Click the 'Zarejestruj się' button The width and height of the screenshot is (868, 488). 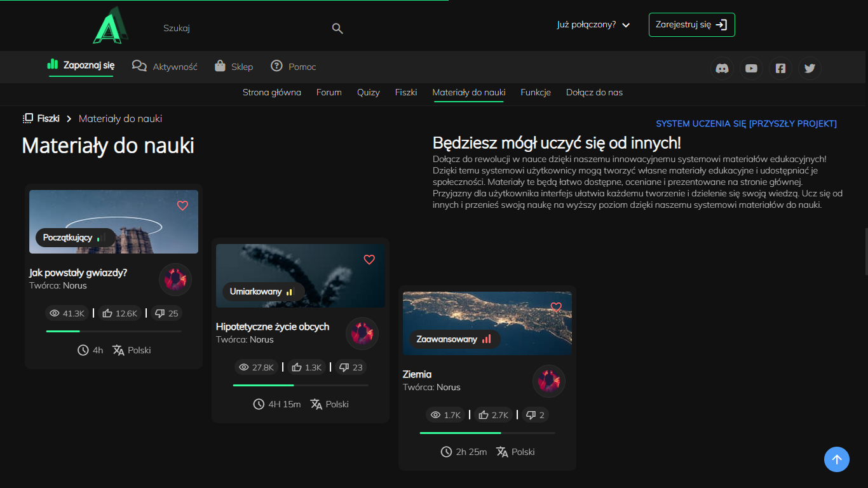(691, 25)
